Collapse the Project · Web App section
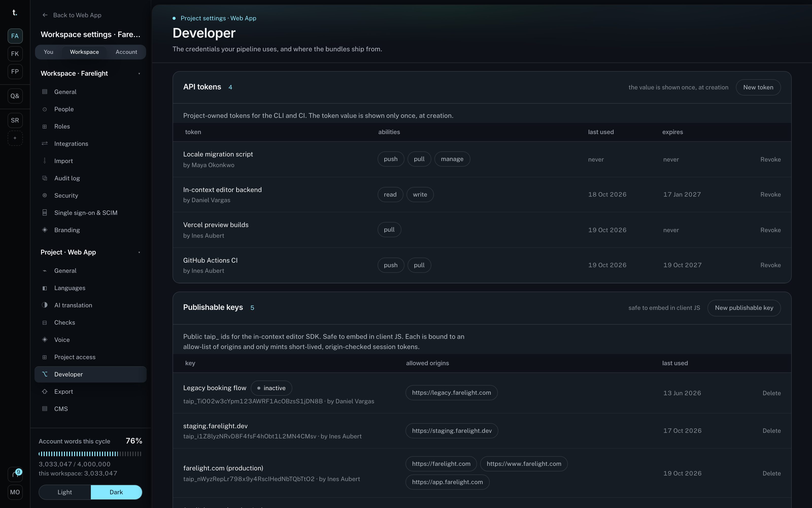The width and height of the screenshot is (812, 508). 139,252
